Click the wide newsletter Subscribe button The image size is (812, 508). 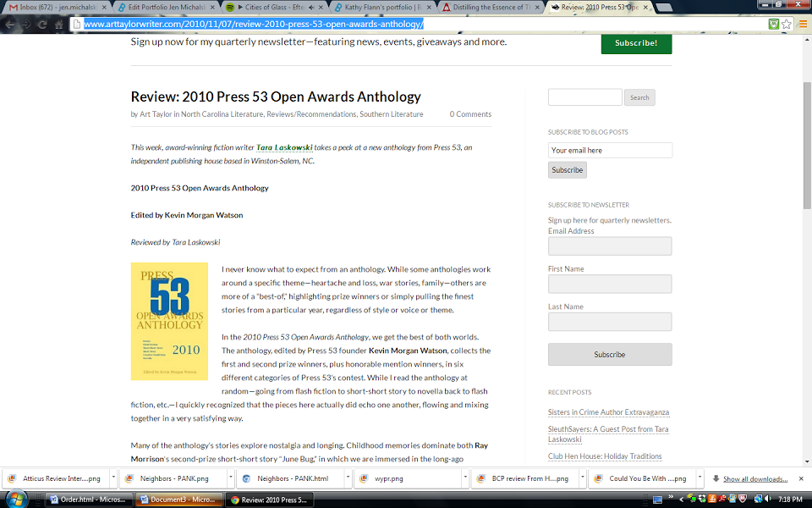point(610,355)
